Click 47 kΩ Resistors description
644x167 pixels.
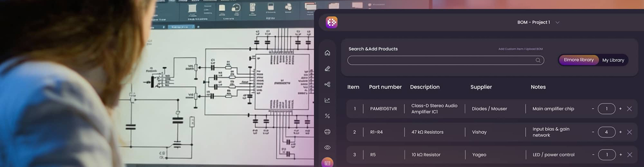(x=427, y=132)
